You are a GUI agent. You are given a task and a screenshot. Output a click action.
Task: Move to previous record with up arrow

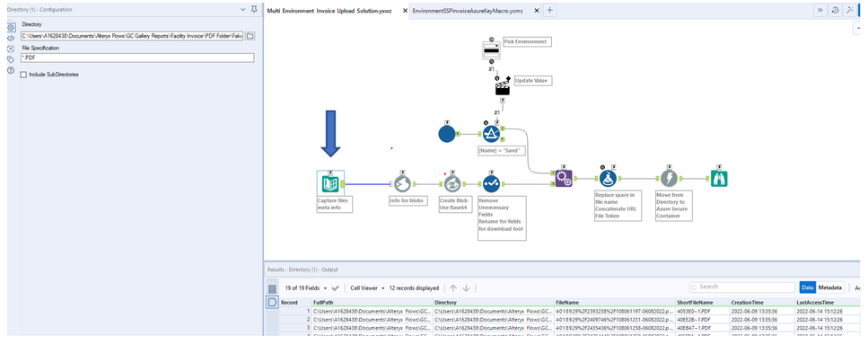452,288
